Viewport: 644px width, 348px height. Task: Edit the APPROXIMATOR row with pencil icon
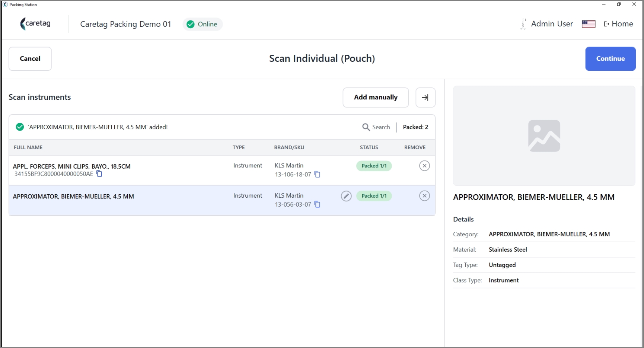click(x=346, y=196)
